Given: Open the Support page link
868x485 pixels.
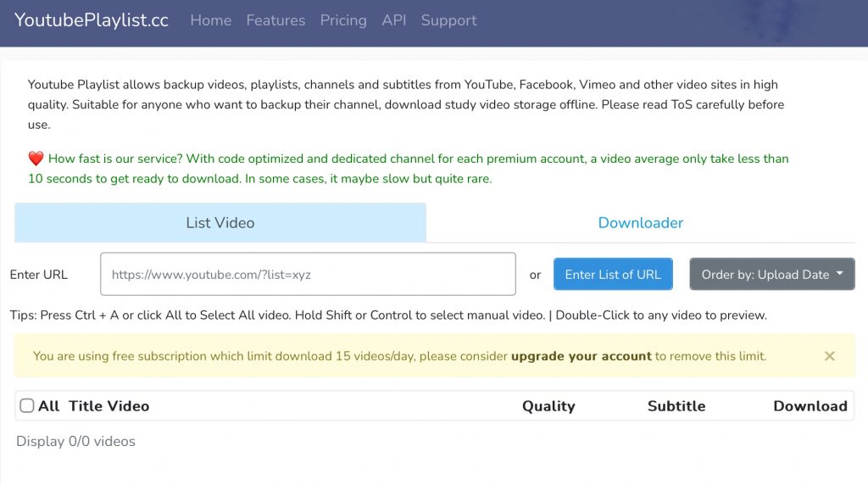Looking at the screenshot, I should click(448, 20).
